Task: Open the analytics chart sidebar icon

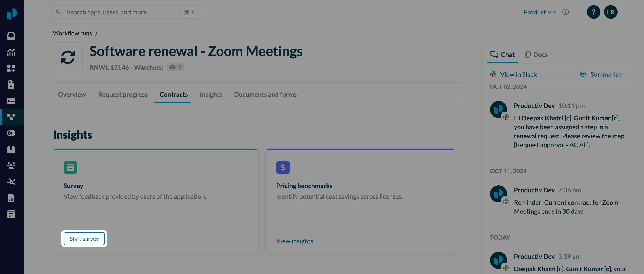Action: click(11, 52)
